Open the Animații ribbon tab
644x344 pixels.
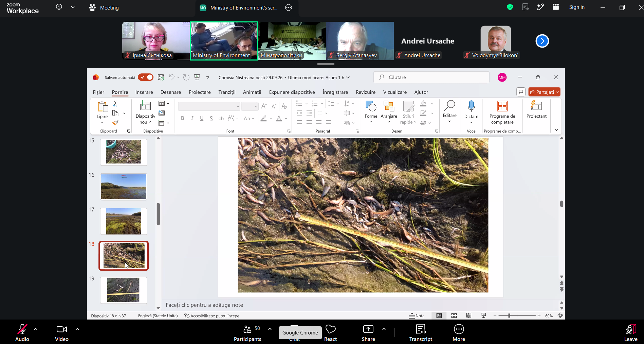point(252,92)
